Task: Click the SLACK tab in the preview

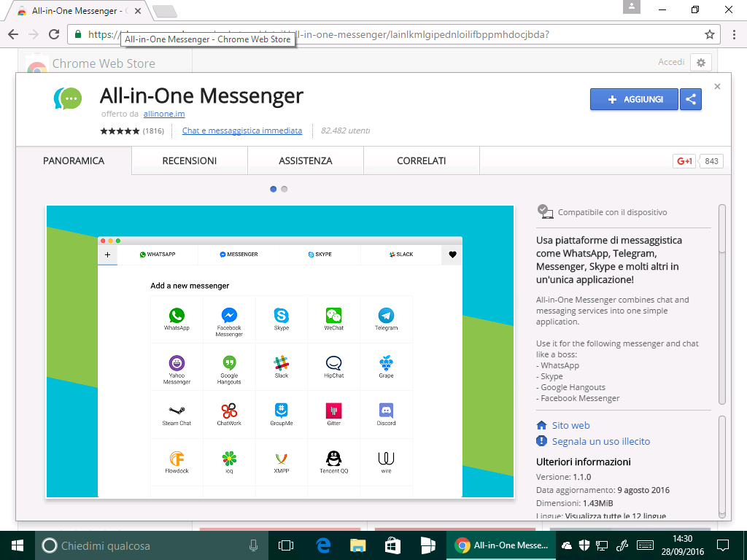Action: 401,254
